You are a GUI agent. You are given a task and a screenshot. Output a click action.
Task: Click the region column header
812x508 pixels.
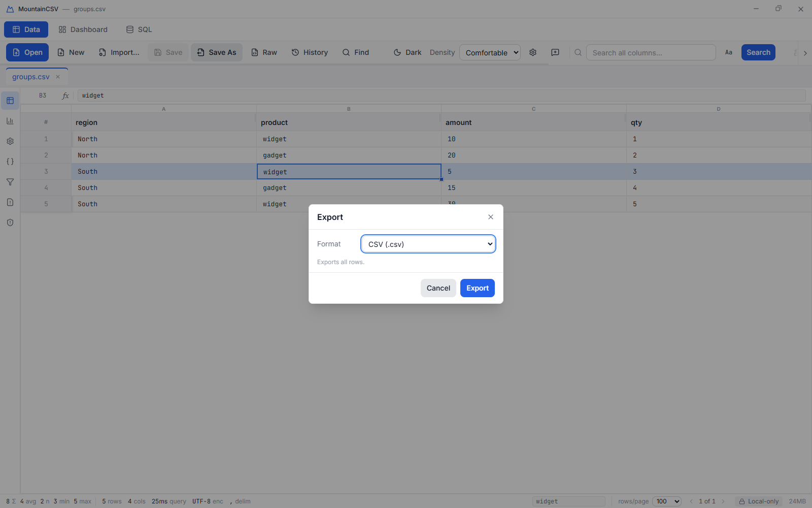(163, 122)
